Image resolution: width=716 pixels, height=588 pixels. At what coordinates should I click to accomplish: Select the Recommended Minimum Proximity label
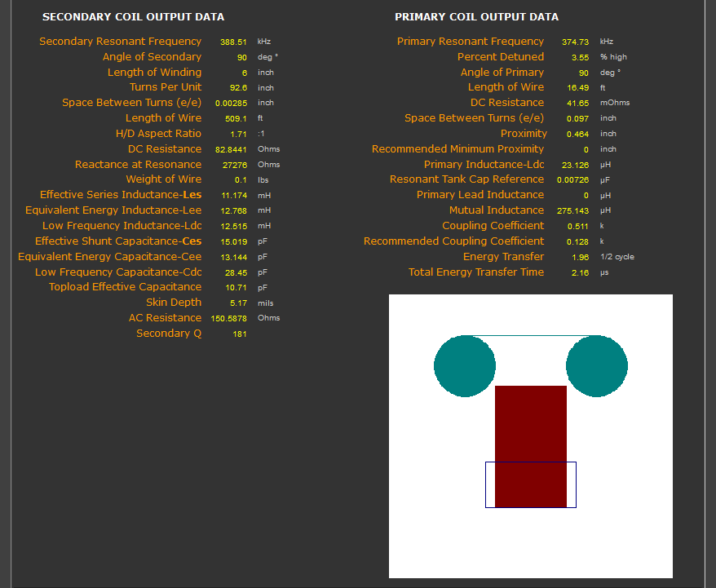coord(457,148)
